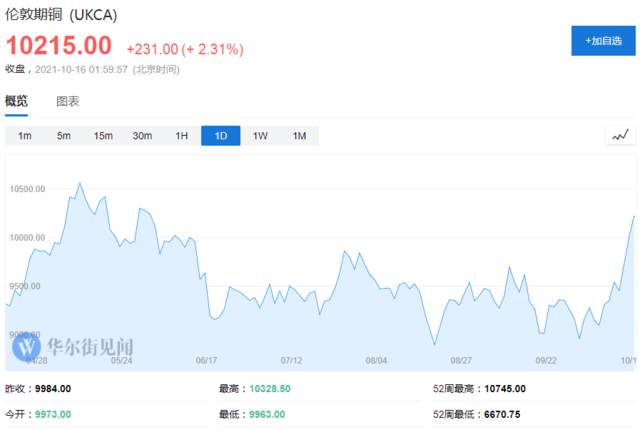640x430 pixels.
Task: Click the 09/22 date label
Action: point(546,360)
